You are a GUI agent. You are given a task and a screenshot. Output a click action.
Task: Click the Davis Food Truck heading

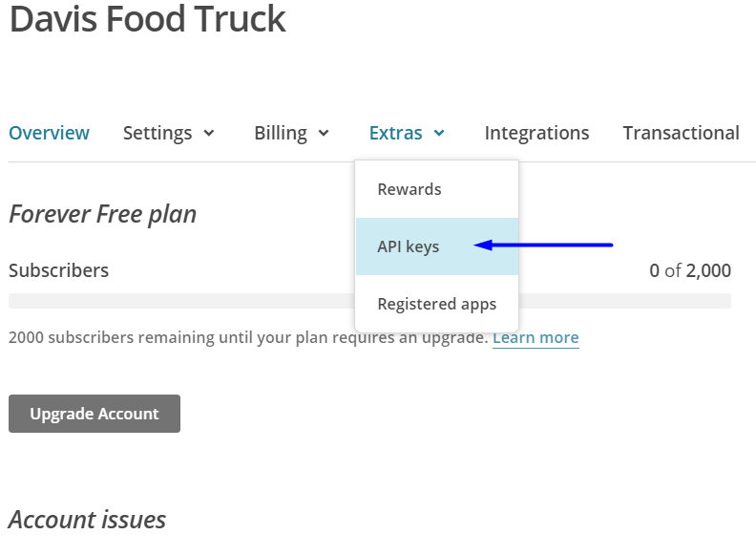click(x=148, y=19)
